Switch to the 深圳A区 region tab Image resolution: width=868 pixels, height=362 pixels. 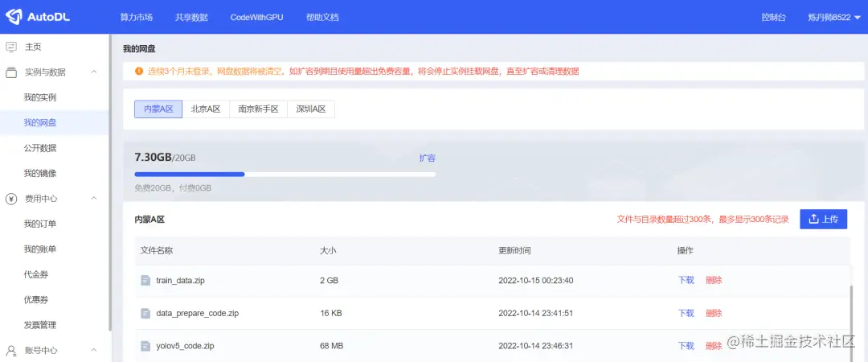311,109
